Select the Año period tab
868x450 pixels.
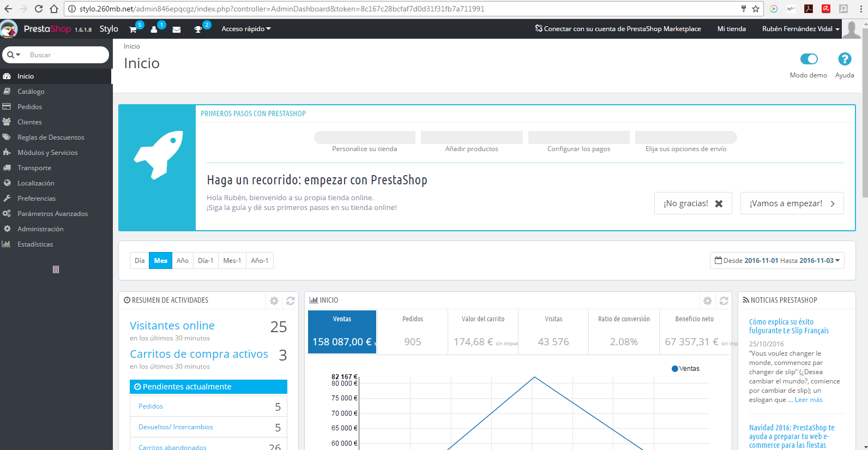[183, 261]
